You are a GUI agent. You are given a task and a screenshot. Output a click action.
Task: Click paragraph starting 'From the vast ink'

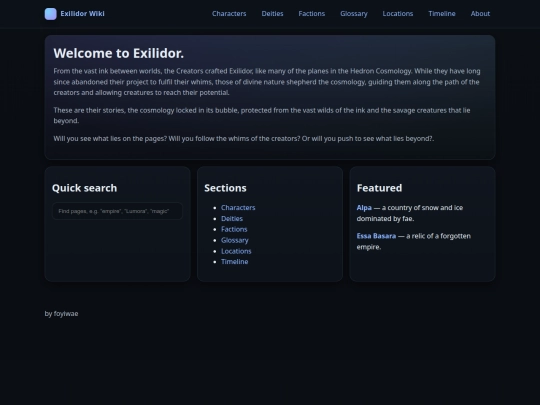(x=267, y=82)
